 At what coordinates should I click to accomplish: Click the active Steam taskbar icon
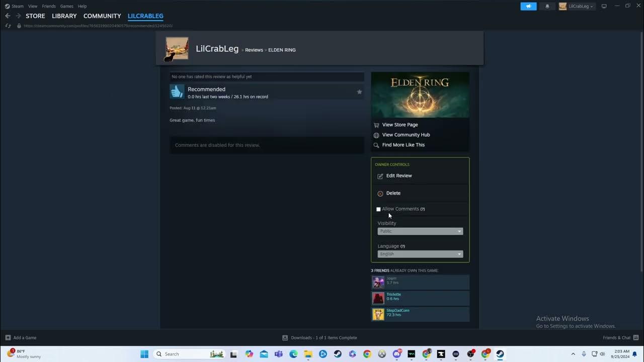coord(500,354)
